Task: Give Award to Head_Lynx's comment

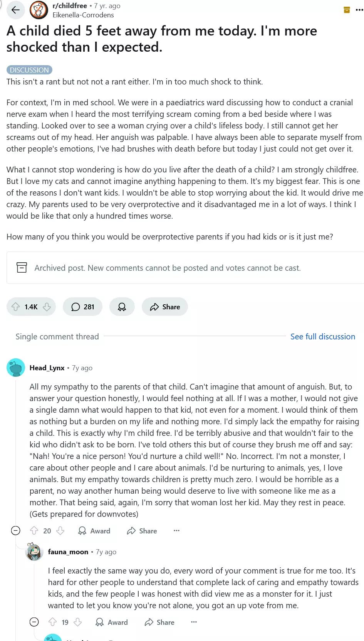Action: pyautogui.click(x=94, y=531)
